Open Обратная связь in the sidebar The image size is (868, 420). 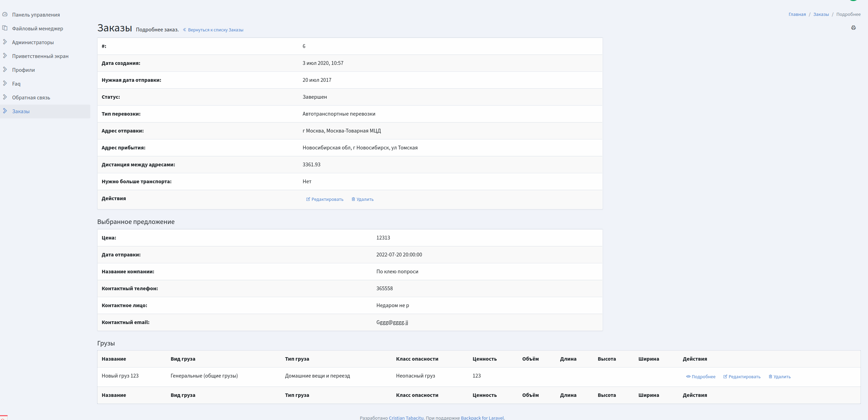[31, 98]
